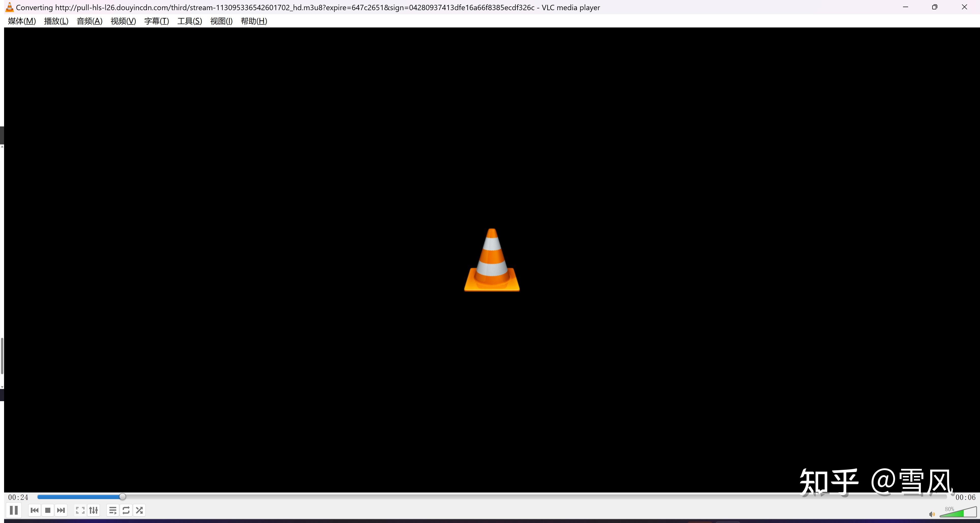The image size is (980, 523).
Task: Minimize the VLC window
Action: [x=906, y=7]
